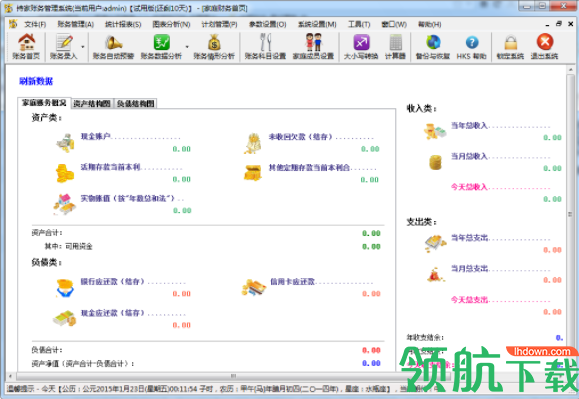Click the icon beside 当年总支出
This screenshot has height=399, width=579.
(436, 243)
